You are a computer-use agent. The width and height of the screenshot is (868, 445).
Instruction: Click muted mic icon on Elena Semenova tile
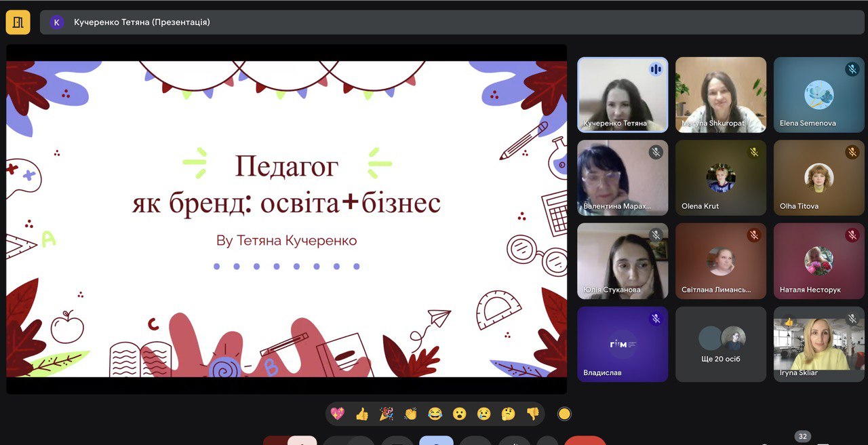point(852,69)
